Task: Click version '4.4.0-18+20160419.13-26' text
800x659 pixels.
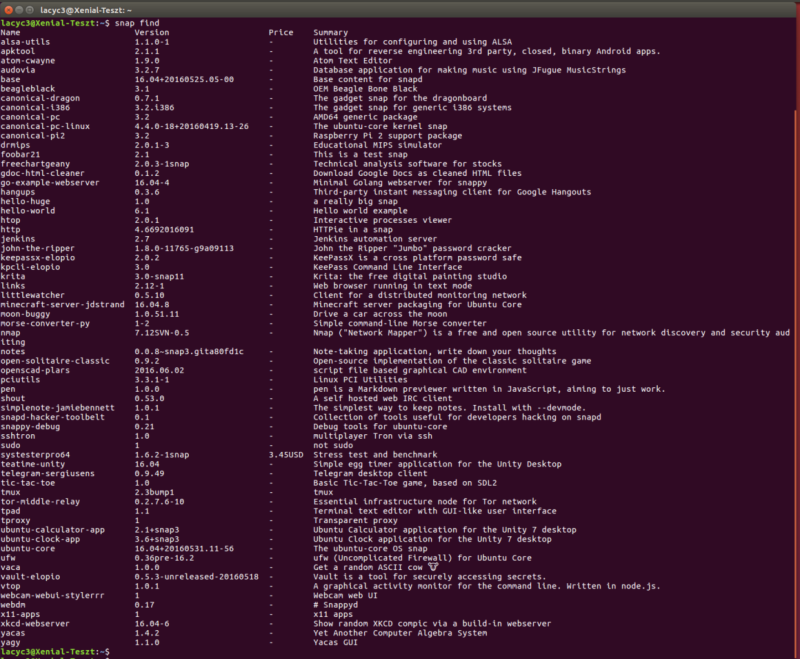Action: [192, 126]
